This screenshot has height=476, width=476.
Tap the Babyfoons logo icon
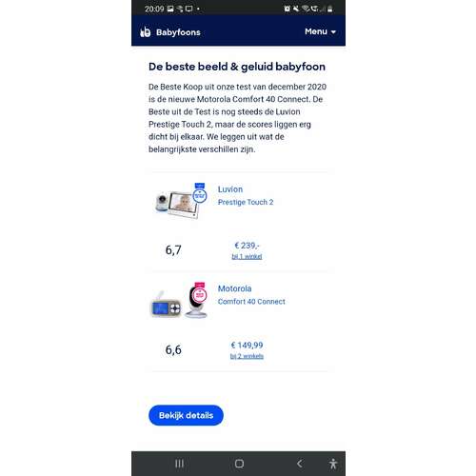click(x=146, y=31)
